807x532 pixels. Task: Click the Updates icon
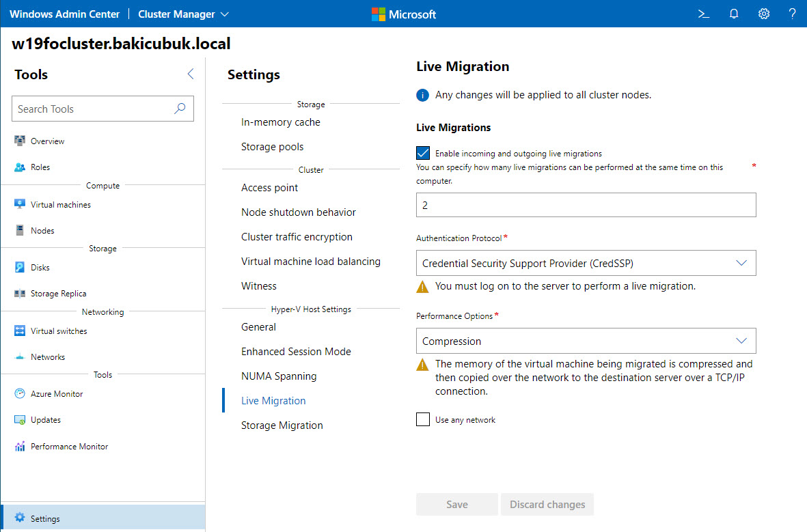point(20,420)
